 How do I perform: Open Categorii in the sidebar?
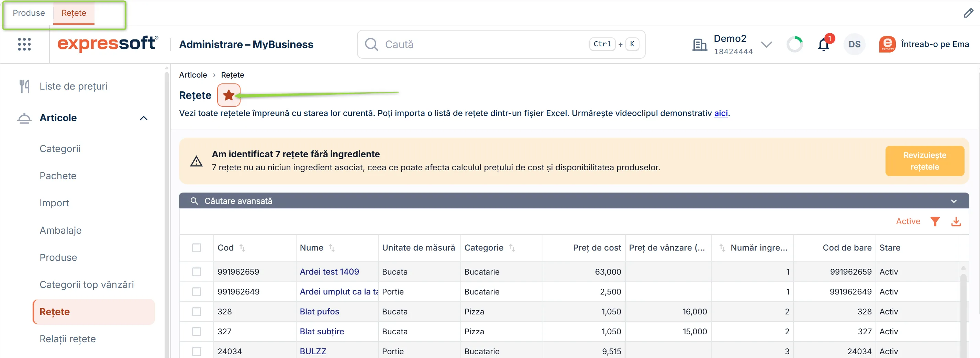click(x=60, y=149)
